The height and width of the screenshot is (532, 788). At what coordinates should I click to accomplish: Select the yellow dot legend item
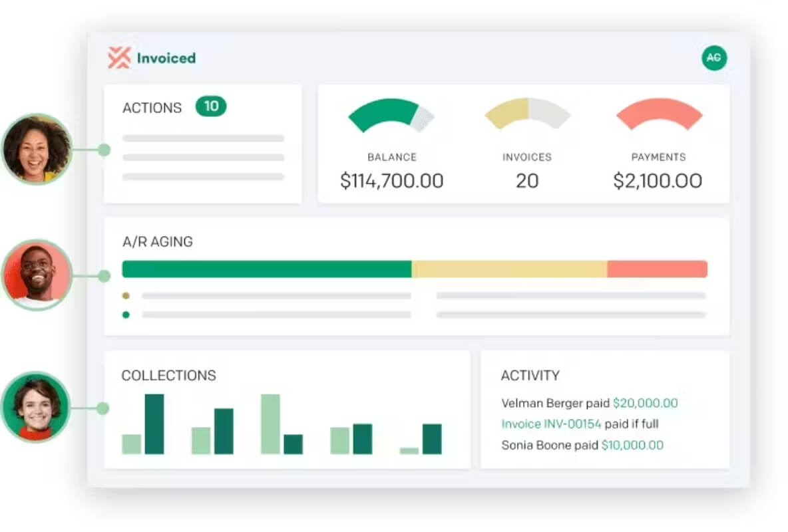[126, 296]
